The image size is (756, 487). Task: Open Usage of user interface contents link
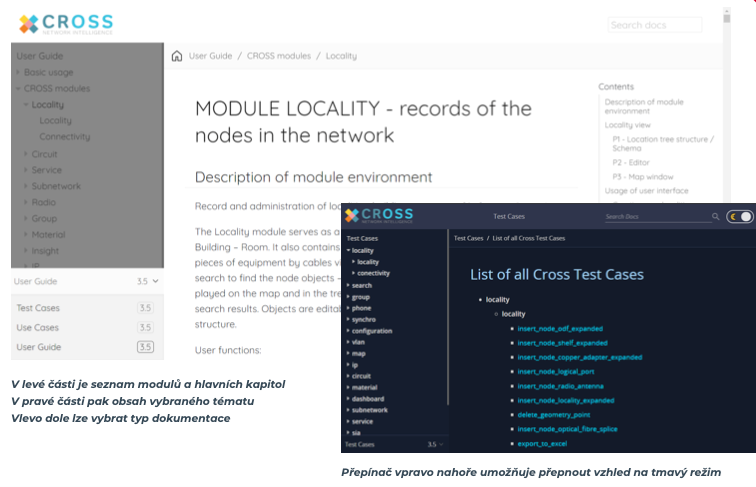click(646, 191)
